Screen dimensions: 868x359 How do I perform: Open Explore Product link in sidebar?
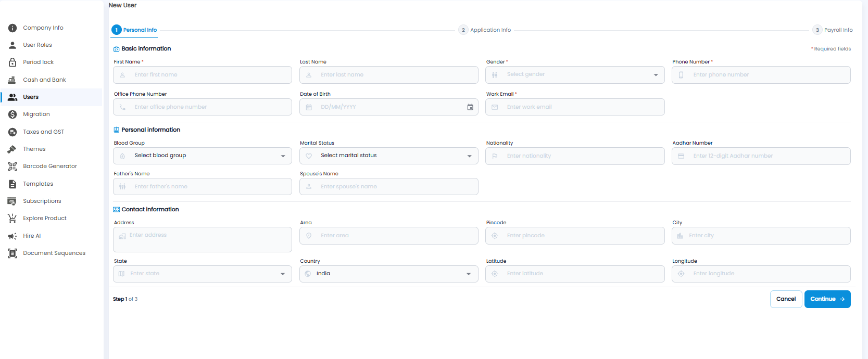(x=51, y=219)
